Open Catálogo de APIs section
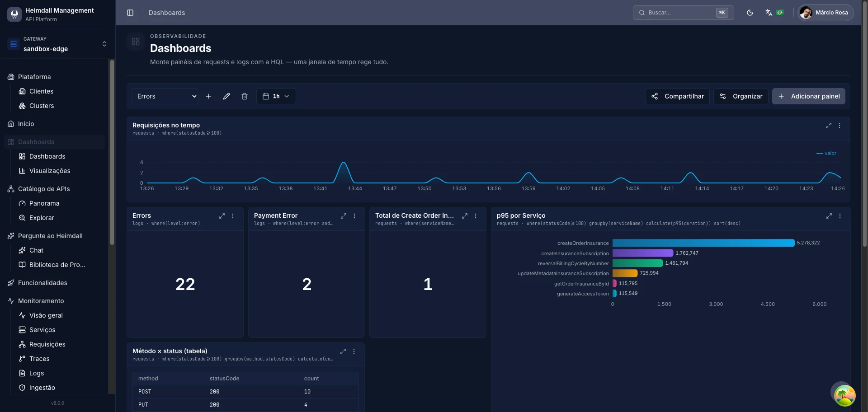Image resolution: width=868 pixels, height=412 pixels. point(54,189)
